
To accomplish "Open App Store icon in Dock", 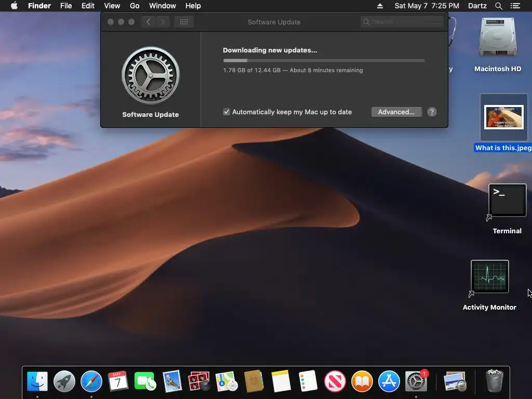I will tap(389, 381).
